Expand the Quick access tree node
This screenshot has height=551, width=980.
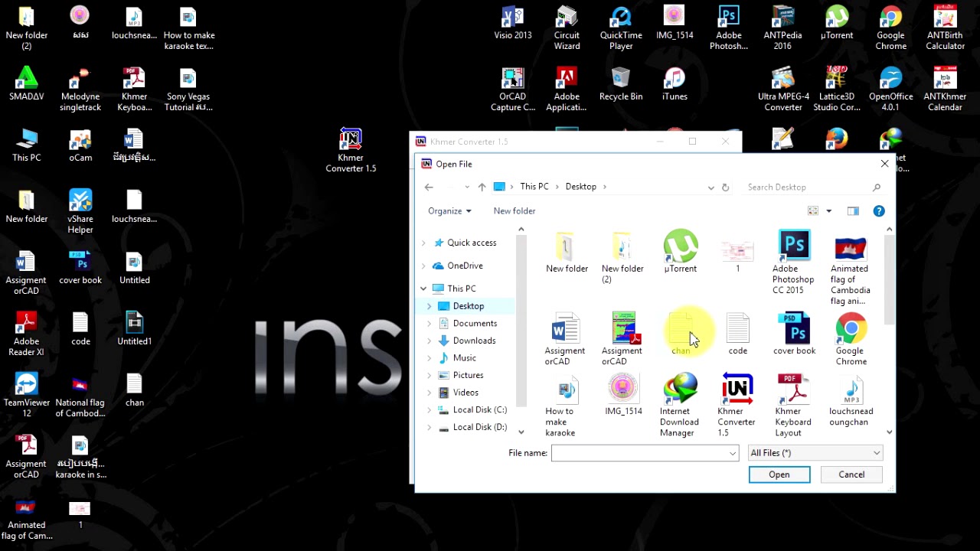coord(423,243)
